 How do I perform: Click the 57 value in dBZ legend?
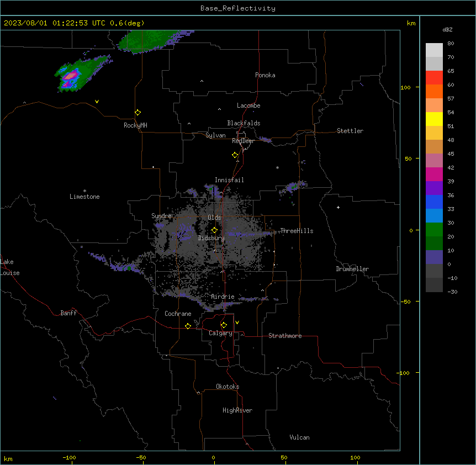click(451, 98)
